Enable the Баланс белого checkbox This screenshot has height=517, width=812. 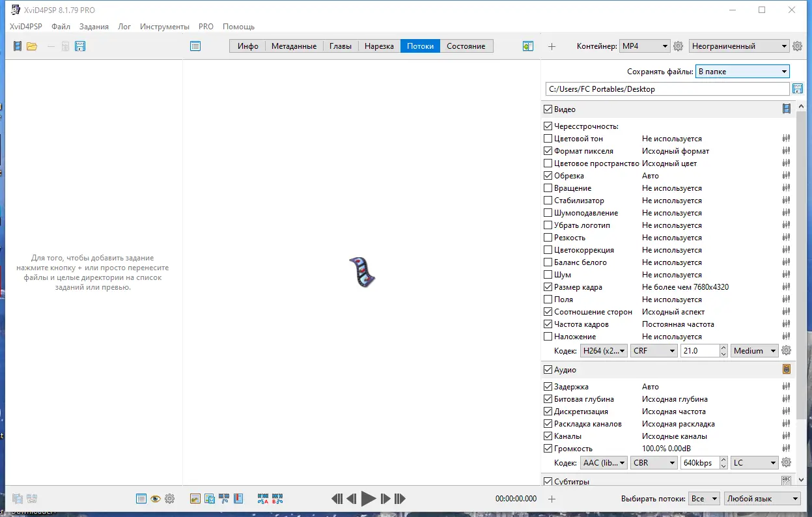[x=548, y=262]
